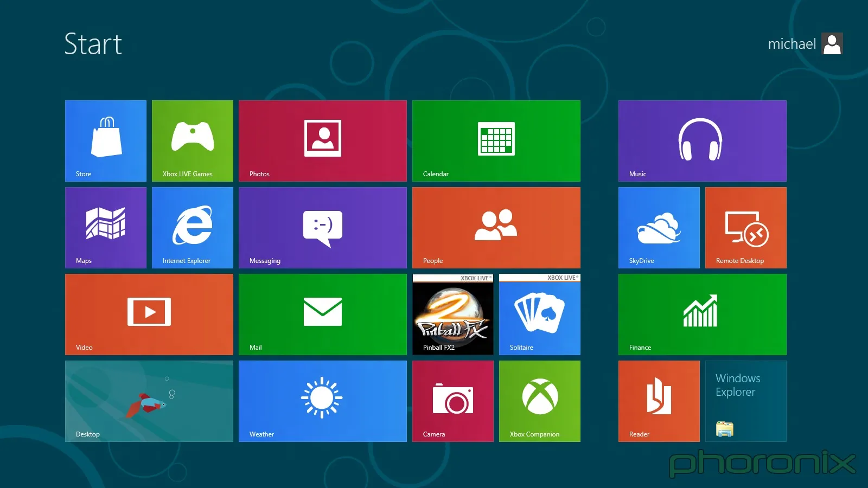Launch Pinball FX2 game tile
Viewport: 868px width, 488px height.
point(453,314)
